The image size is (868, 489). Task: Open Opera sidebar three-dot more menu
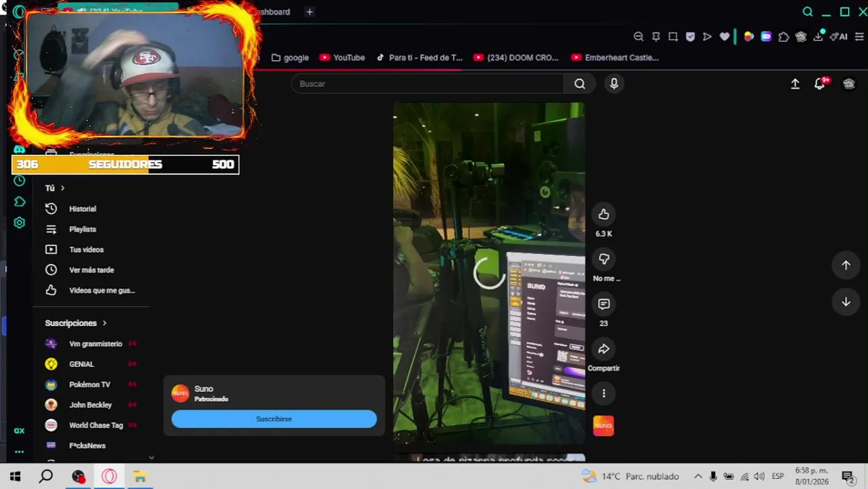[19, 452]
